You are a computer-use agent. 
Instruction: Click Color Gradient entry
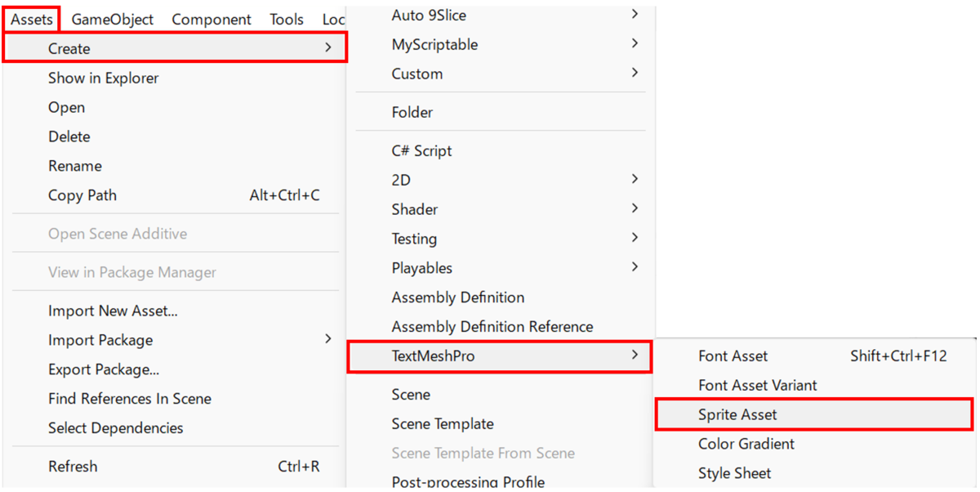(x=746, y=444)
